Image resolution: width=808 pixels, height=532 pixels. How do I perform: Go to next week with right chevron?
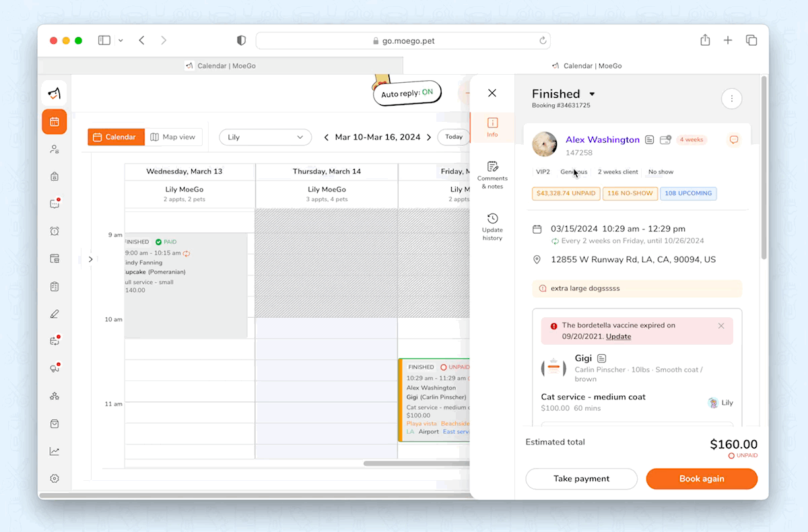(429, 137)
